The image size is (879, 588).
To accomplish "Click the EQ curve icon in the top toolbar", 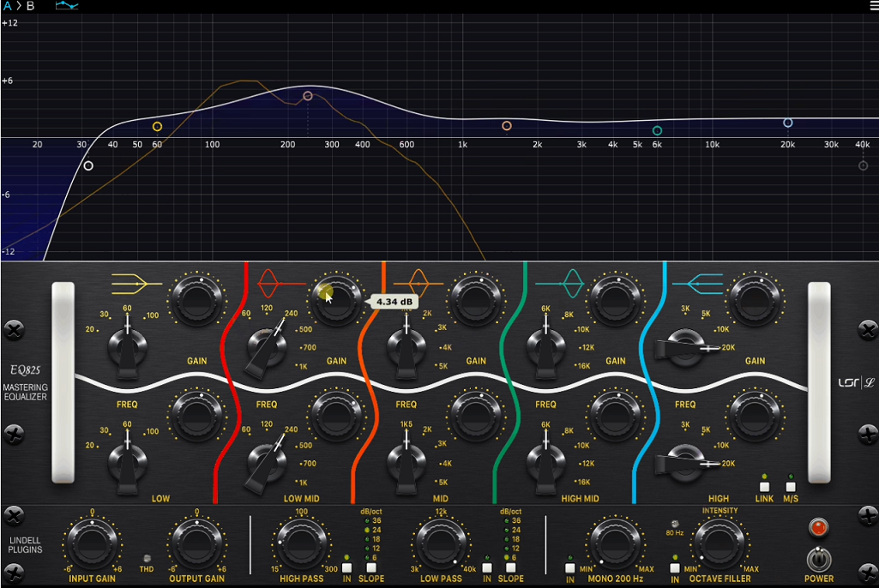I will click(66, 6).
